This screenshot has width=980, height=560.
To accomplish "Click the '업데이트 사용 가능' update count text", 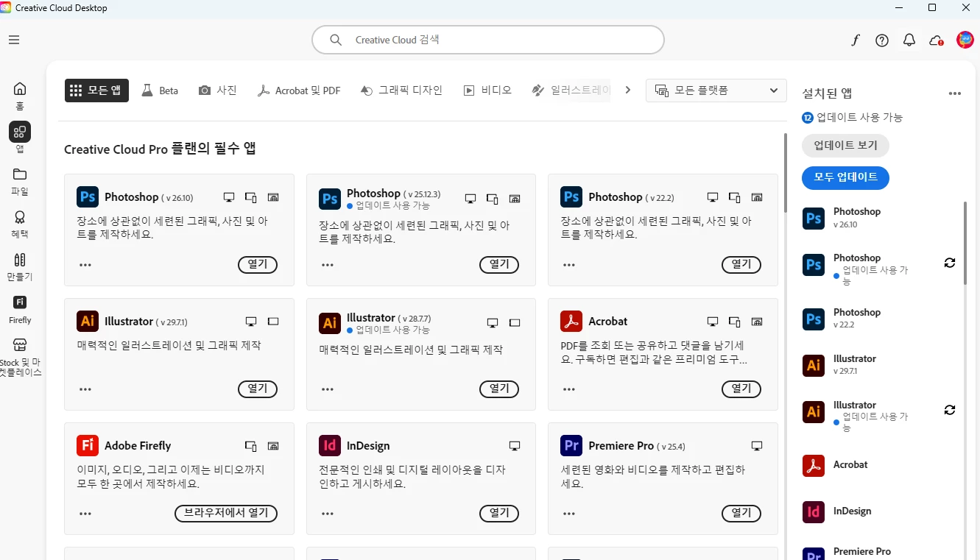I will pos(859,118).
